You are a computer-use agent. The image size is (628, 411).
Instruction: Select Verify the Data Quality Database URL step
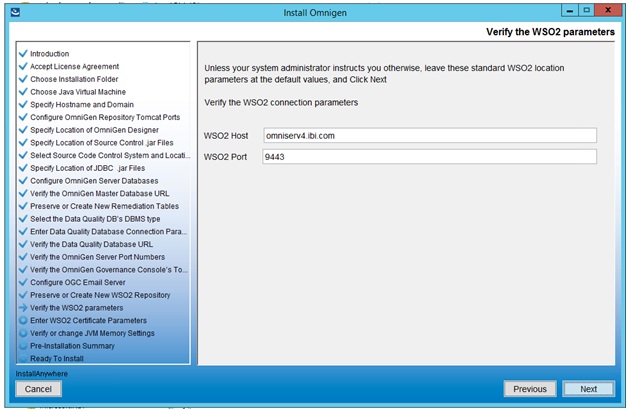point(91,244)
